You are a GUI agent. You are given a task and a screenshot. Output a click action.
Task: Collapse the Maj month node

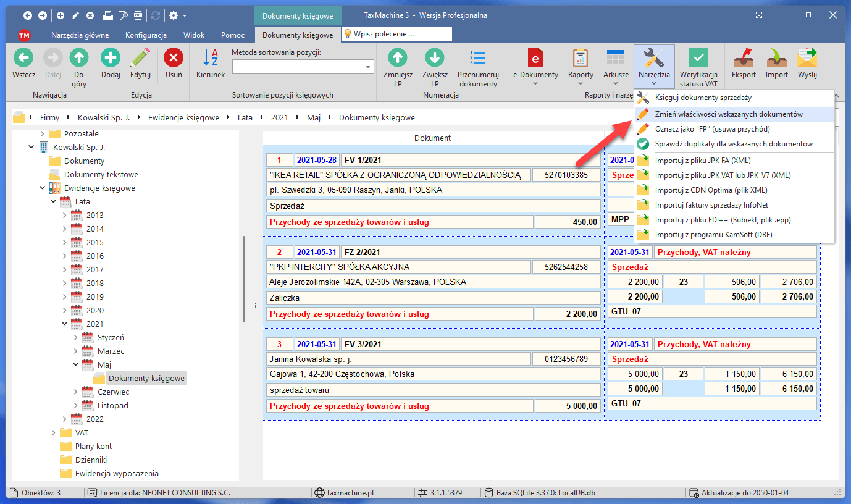coord(76,365)
